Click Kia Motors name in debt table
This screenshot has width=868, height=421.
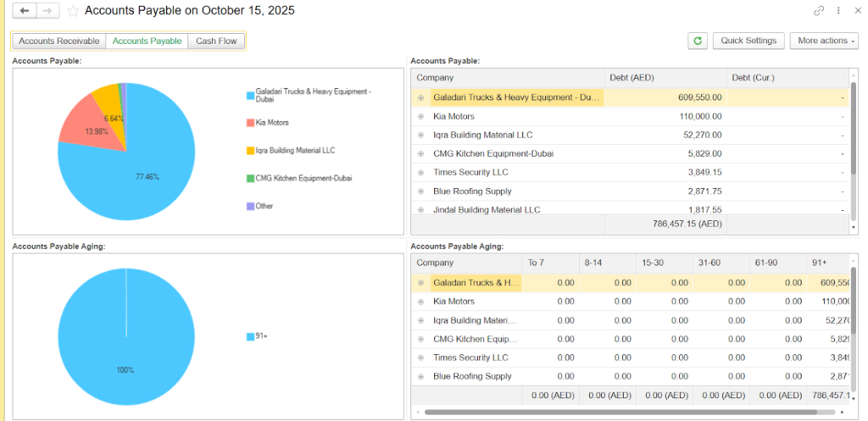(x=453, y=116)
